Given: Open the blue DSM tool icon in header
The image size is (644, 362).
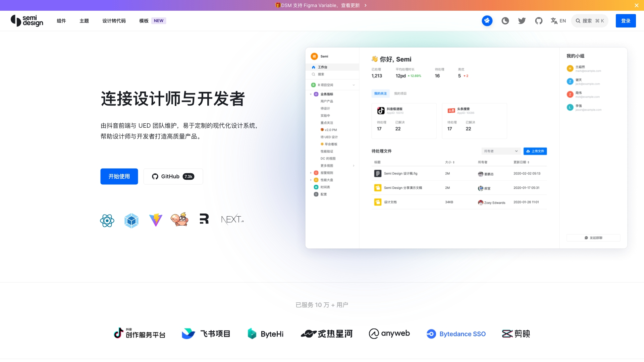Looking at the screenshot, I should tap(487, 20).
